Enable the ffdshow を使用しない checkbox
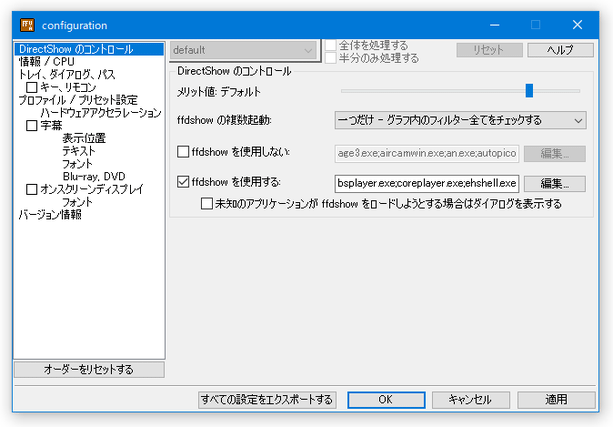Image resolution: width=613 pixels, height=427 pixels. (x=183, y=152)
